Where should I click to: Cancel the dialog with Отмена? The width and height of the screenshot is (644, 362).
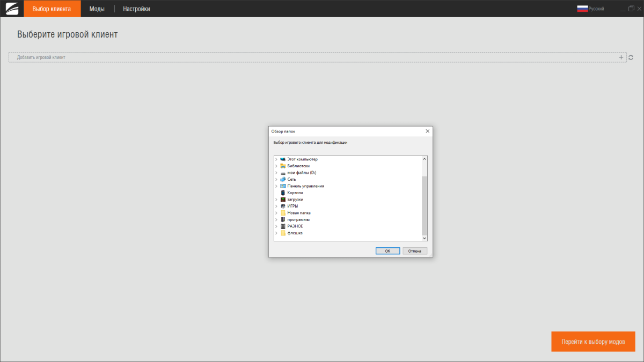coord(415,251)
